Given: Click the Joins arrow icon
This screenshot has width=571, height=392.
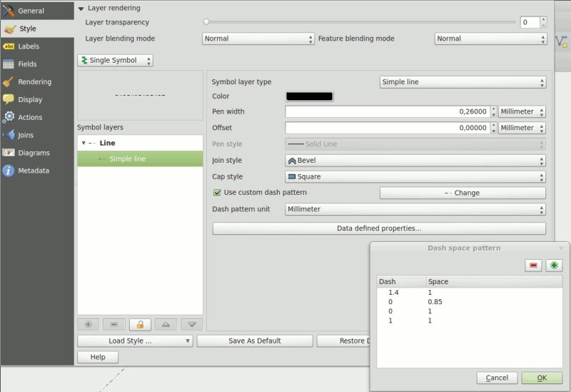Looking at the screenshot, I should 9,135.
